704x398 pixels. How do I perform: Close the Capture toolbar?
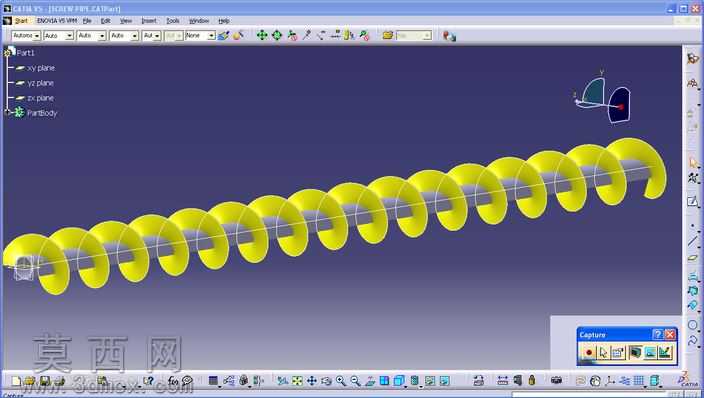(669, 334)
